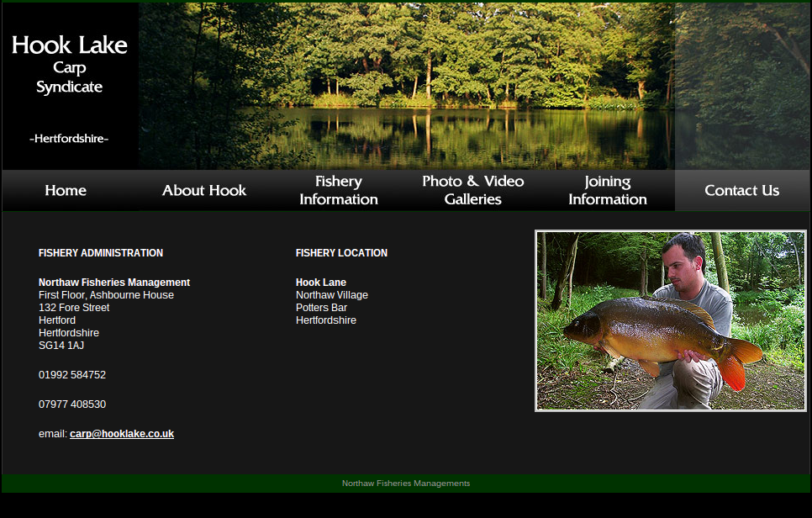Click the Potters Bar address line
The image size is (812, 518).
click(322, 308)
